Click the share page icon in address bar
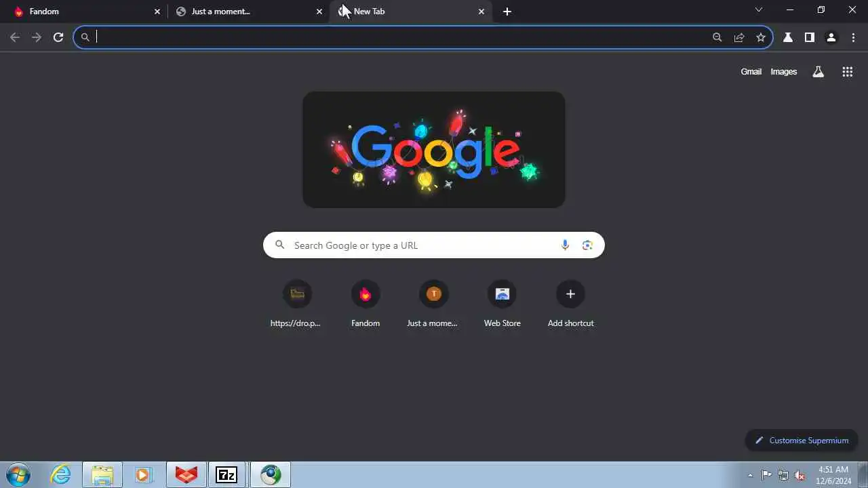The image size is (868, 488). 739,37
